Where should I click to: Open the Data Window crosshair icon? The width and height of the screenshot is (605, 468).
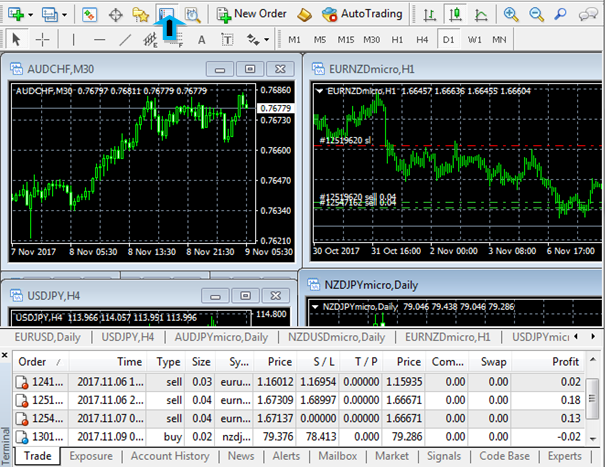click(116, 14)
